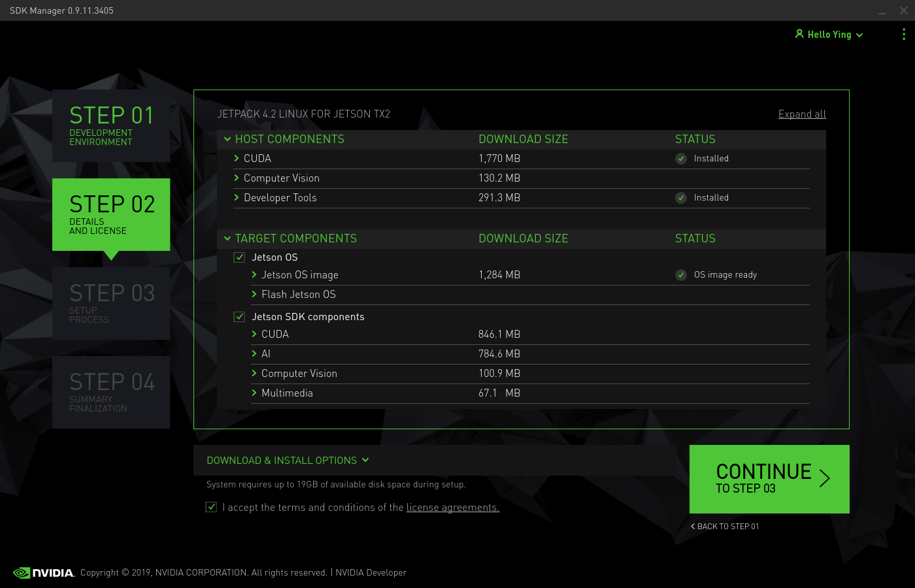Click the 784.6 MB download size
The height and width of the screenshot is (588, 915).
point(499,354)
